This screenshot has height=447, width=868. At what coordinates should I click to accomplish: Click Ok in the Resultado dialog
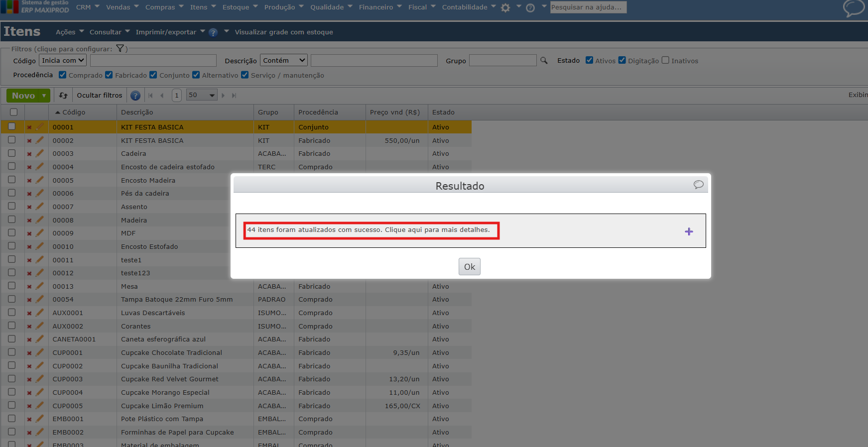470,267
